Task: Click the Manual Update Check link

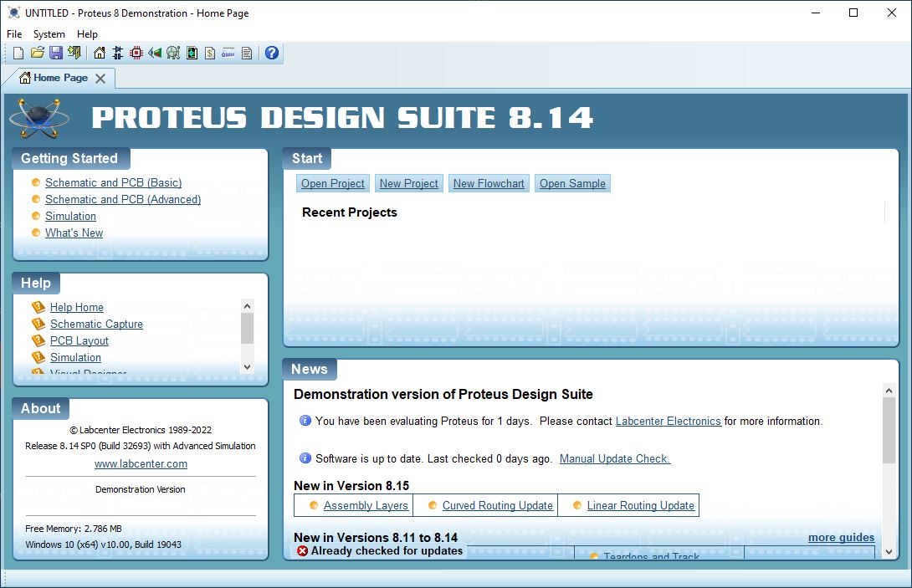Action: (615, 459)
